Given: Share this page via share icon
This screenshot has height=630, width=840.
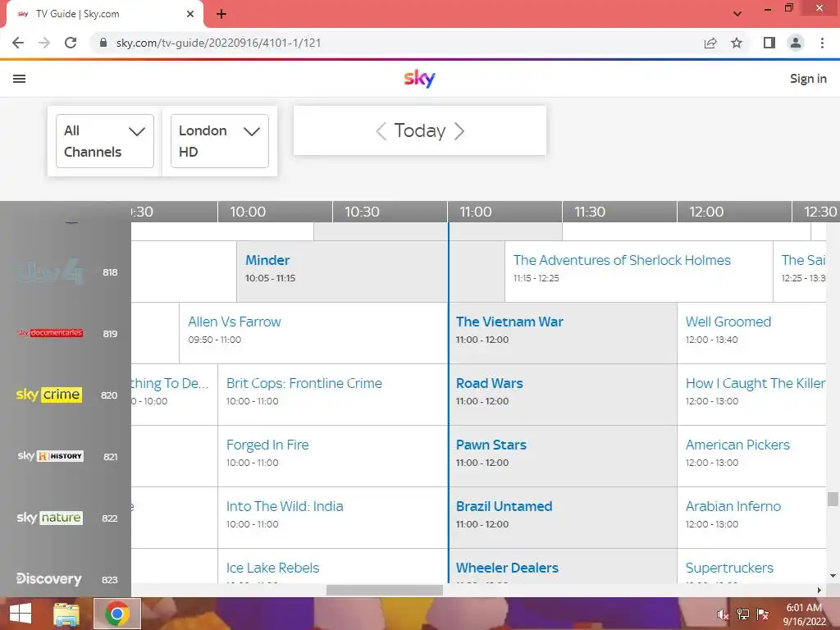Looking at the screenshot, I should [x=710, y=43].
